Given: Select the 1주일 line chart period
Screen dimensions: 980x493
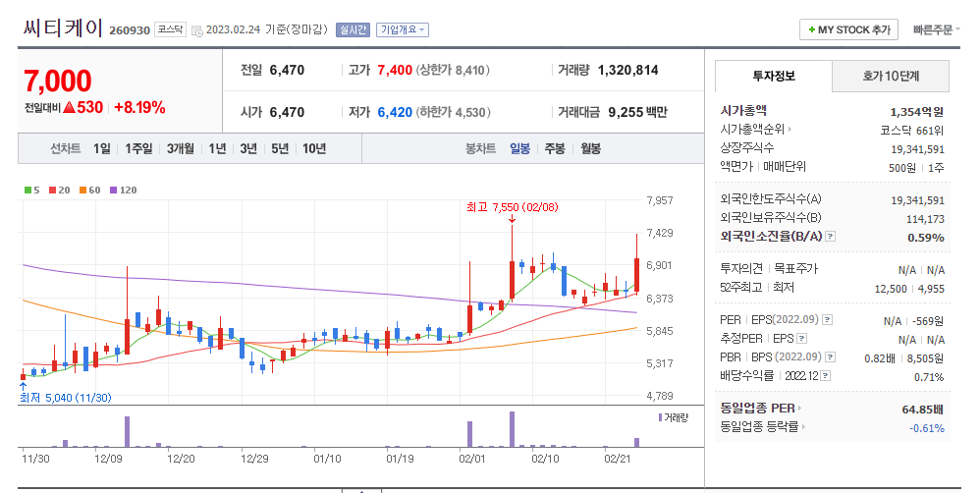Looking at the screenshot, I should (x=138, y=148).
